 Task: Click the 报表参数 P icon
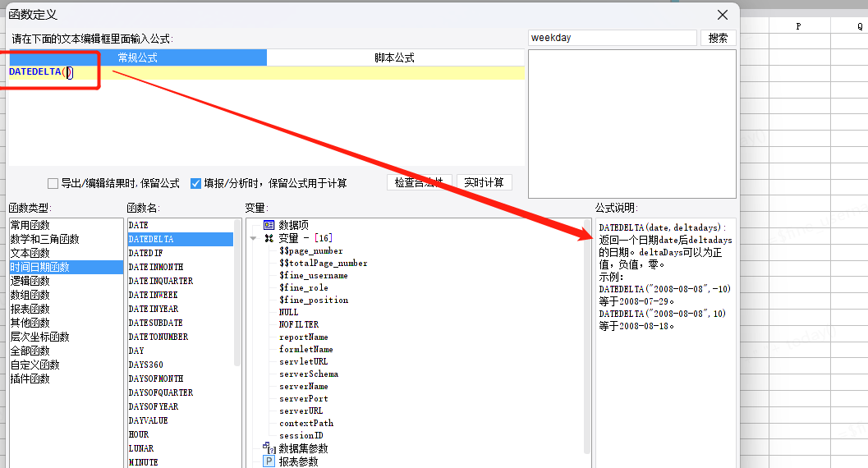coord(269,461)
